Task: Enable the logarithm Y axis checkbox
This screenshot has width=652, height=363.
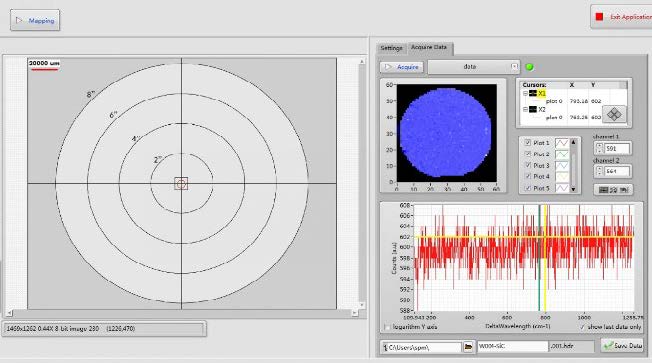Action: point(388,327)
